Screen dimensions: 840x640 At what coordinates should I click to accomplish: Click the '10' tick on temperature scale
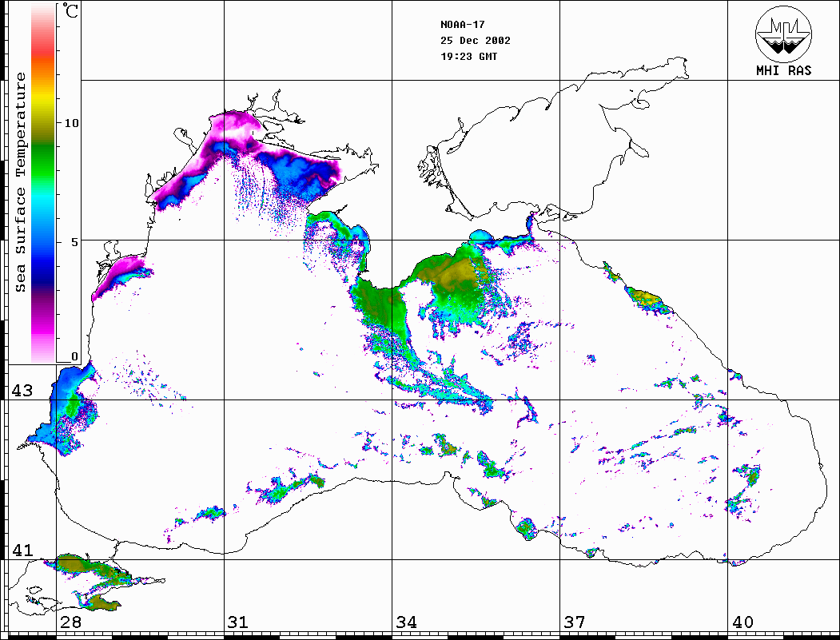click(x=71, y=123)
